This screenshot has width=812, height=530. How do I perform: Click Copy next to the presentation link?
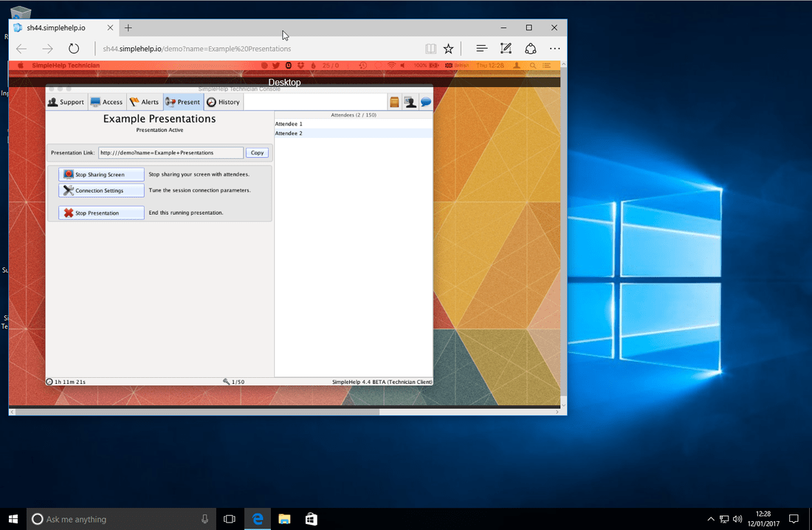[257, 152]
